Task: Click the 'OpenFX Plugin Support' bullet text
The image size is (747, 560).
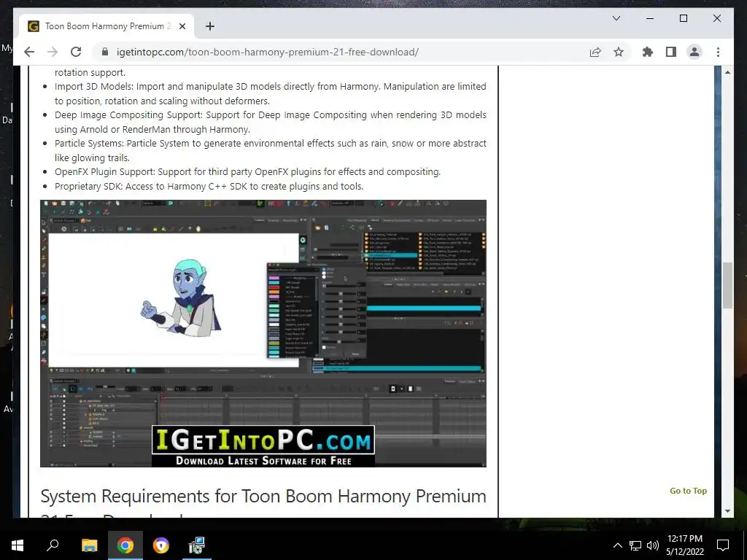Action: point(248,172)
